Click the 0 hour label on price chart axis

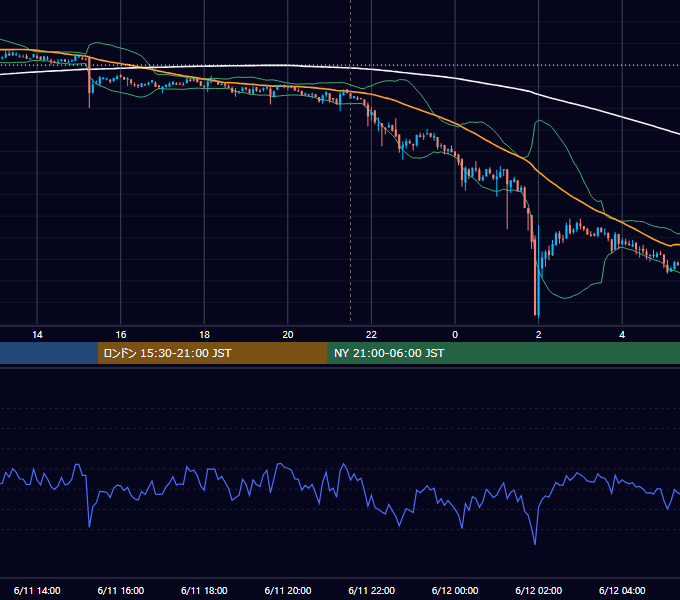point(455,335)
